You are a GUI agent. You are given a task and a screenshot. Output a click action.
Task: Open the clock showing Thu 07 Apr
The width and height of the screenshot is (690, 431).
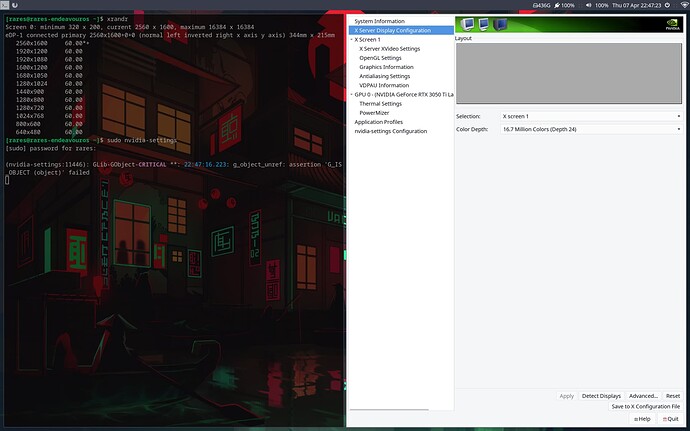click(636, 5)
